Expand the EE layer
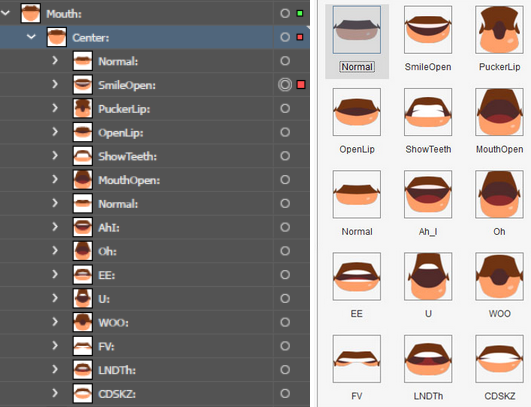This screenshot has height=407, width=531. (x=55, y=274)
